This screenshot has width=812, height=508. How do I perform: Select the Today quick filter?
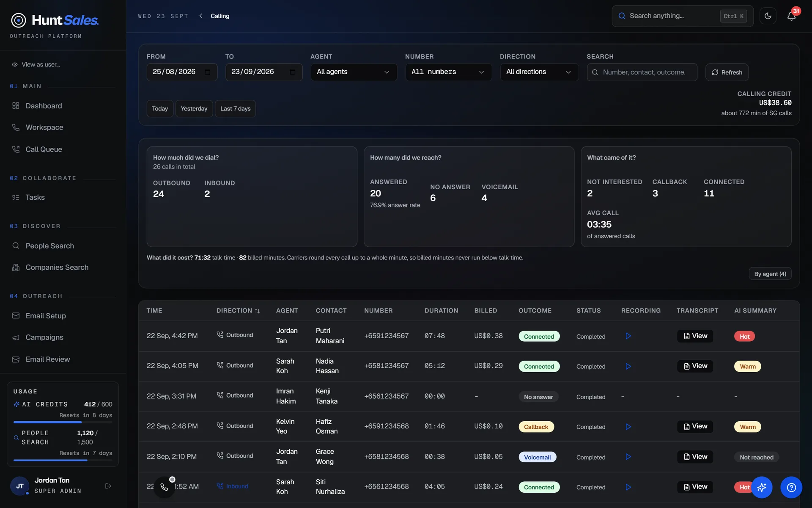tap(160, 109)
